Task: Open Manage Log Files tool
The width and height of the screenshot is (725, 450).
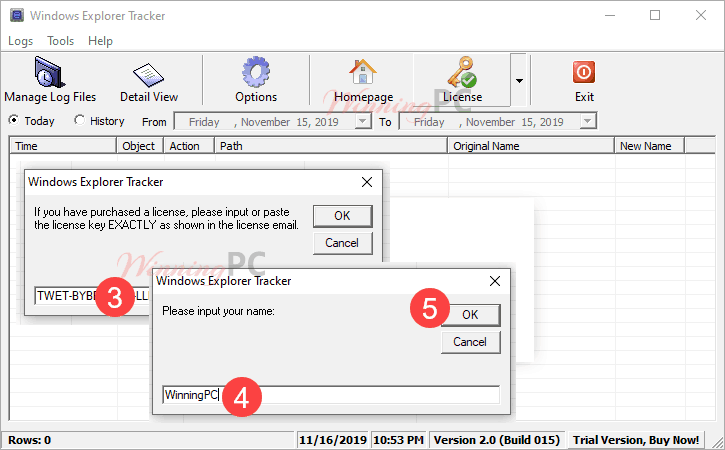Action: [50, 80]
